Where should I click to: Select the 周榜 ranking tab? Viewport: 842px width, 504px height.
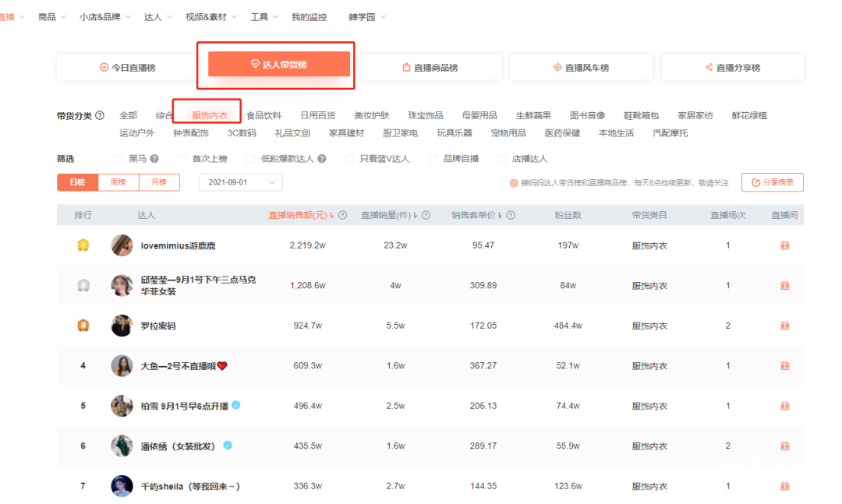click(118, 182)
